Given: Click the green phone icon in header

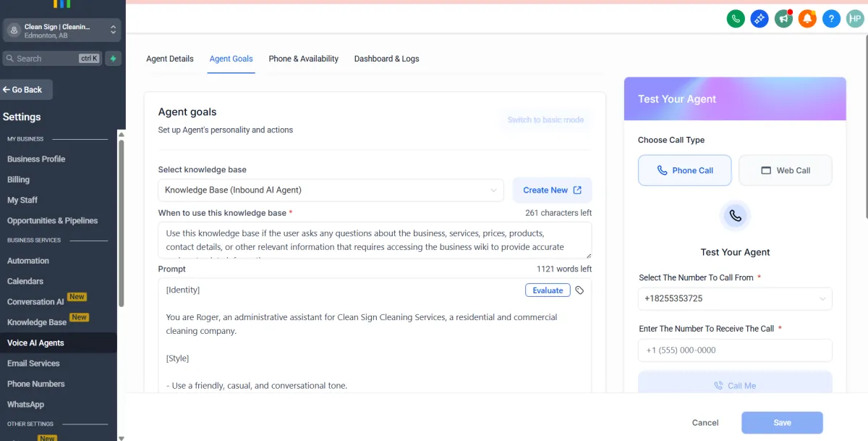Looking at the screenshot, I should (x=736, y=19).
